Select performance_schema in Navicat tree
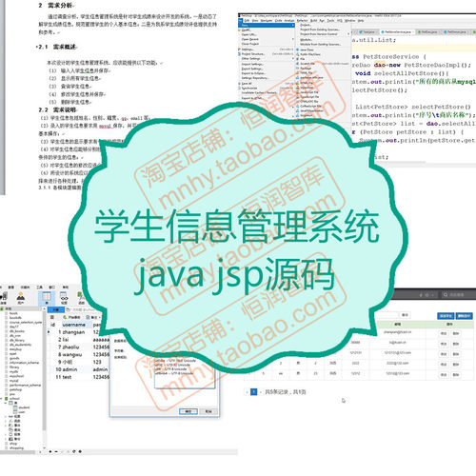This screenshot has height=476, width=476. (x=25, y=385)
